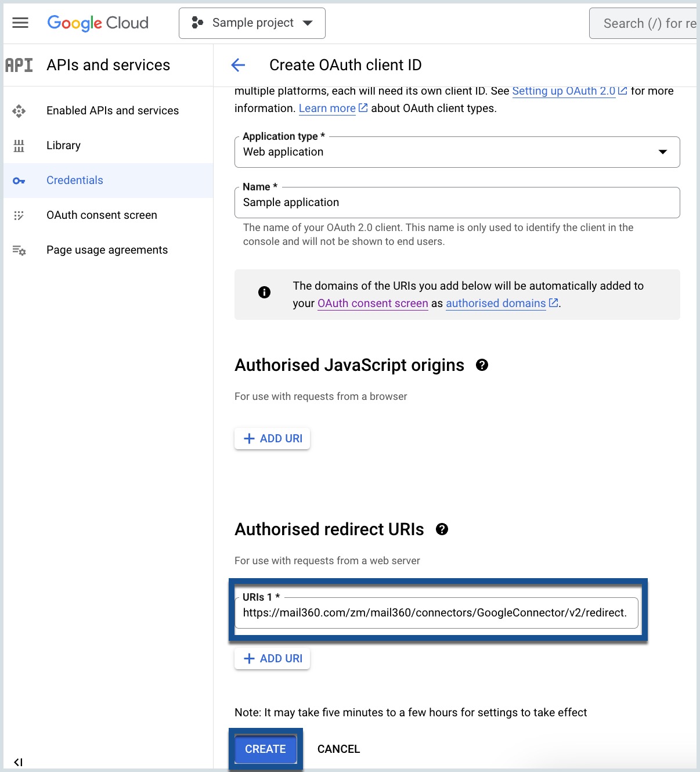Click the Page usage agreements icon

point(19,250)
